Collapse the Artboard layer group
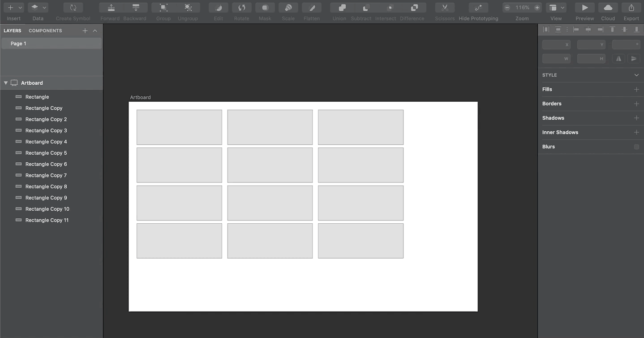The height and width of the screenshot is (338, 644). 5,82
